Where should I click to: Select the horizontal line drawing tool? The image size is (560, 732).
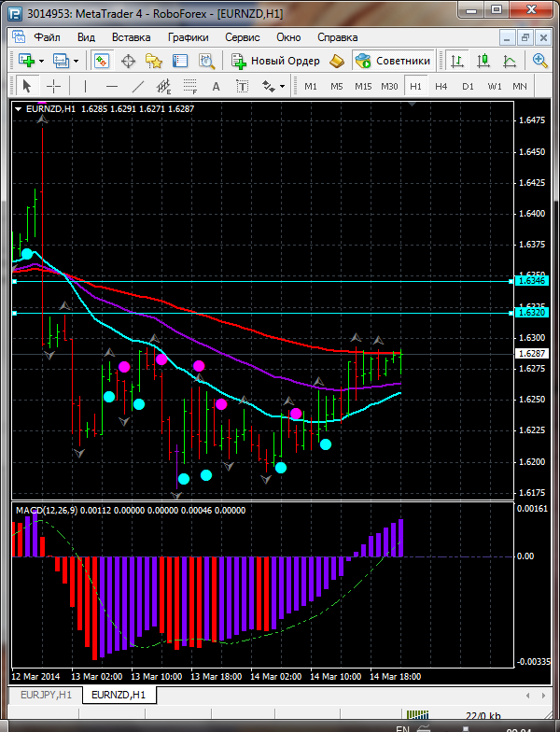click(112, 86)
